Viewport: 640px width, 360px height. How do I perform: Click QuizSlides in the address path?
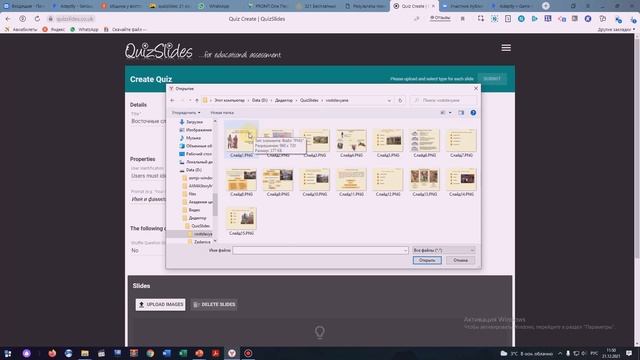click(309, 100)
